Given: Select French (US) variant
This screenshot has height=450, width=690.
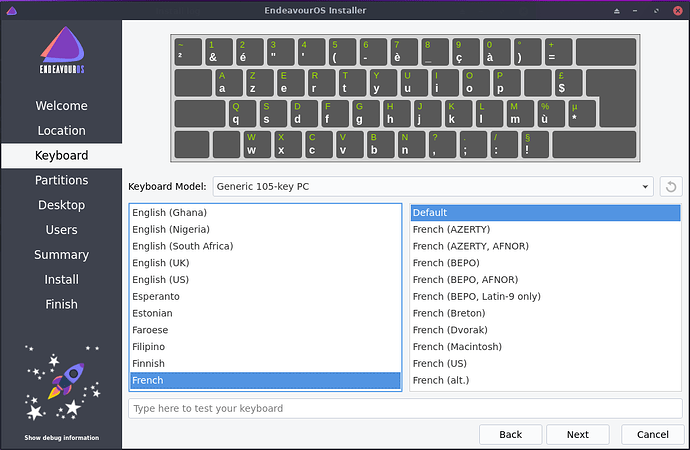Looking at the screenshot, I should (x=545, y=363).
